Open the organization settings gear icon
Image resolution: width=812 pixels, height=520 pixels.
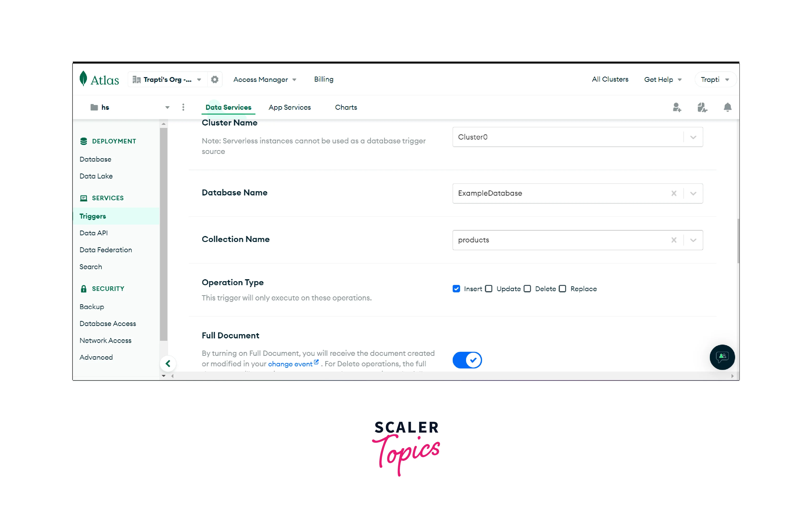coord(215,79)
